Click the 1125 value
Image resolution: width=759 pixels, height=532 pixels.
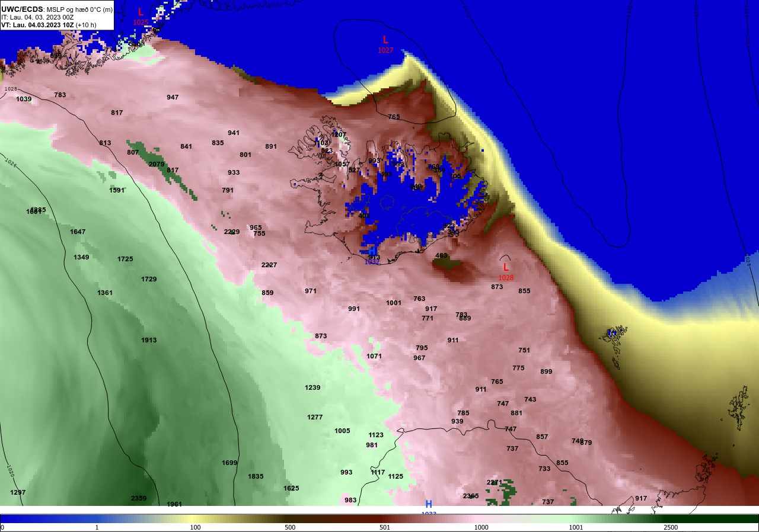point(396,476)
